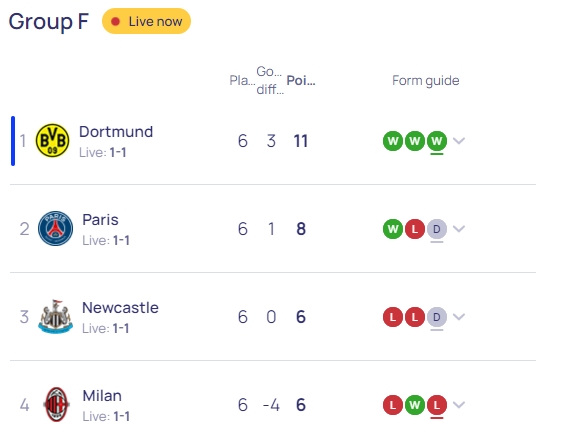Click Milan's green W form badge
The width and height of the screenshot is (576, 440).
point(415,405)
